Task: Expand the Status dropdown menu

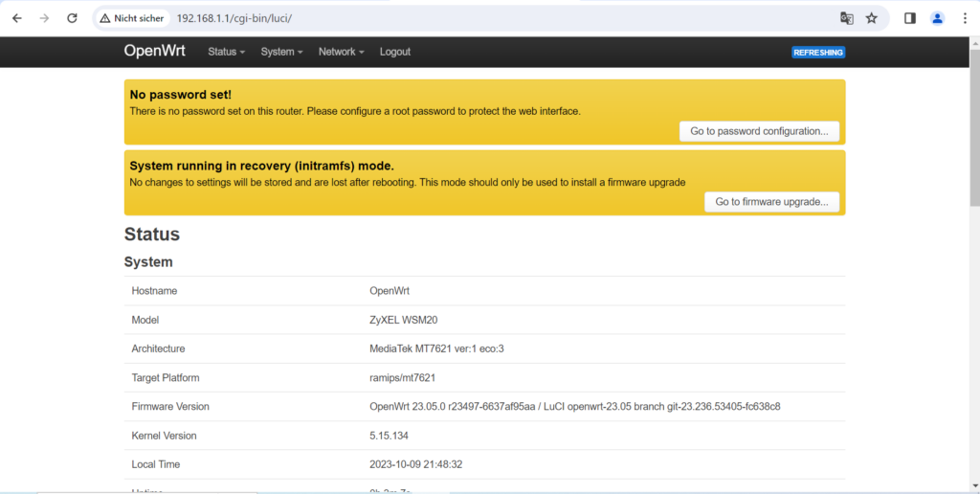Action: click(x=226, y=52)
